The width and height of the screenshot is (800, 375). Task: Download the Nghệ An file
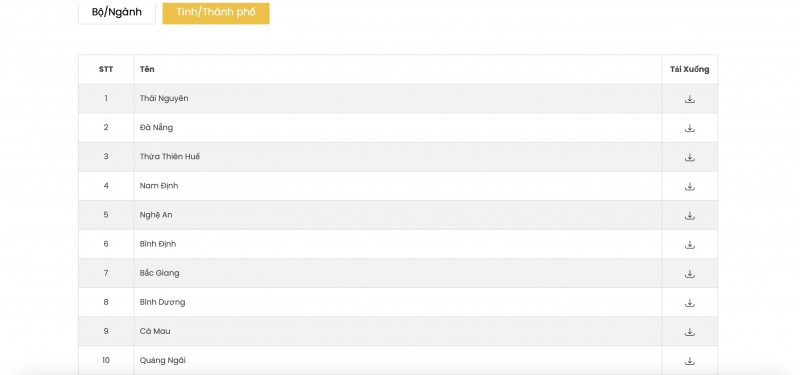coord(689,215)
